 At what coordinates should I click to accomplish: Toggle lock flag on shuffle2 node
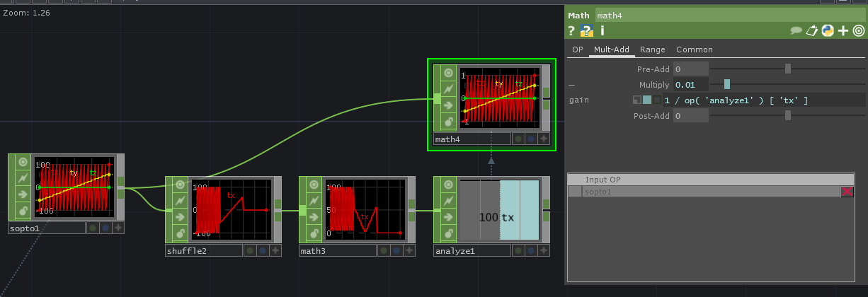tap(181, 233)
